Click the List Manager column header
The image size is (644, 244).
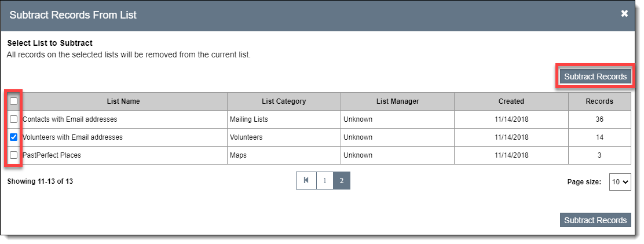point(397,101)
